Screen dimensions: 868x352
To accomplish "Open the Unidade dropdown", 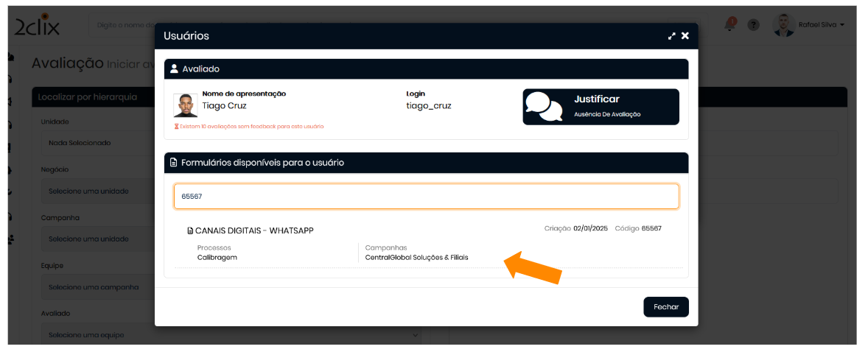I will [96, 143].
